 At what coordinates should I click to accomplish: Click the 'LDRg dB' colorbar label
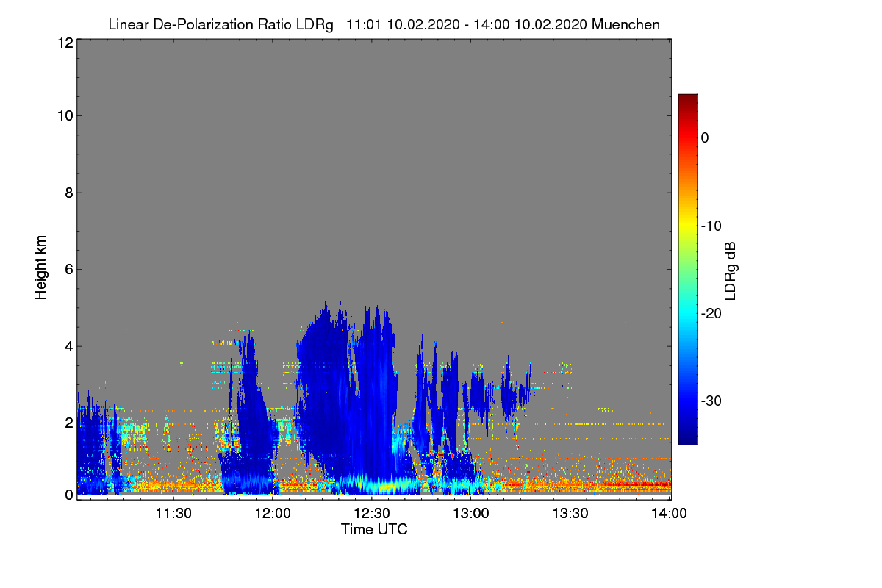tap(731, 271)
